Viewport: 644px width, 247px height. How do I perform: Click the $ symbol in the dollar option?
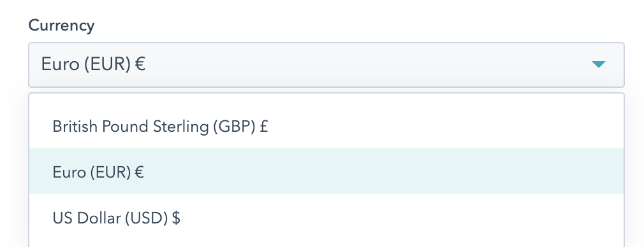176,218
